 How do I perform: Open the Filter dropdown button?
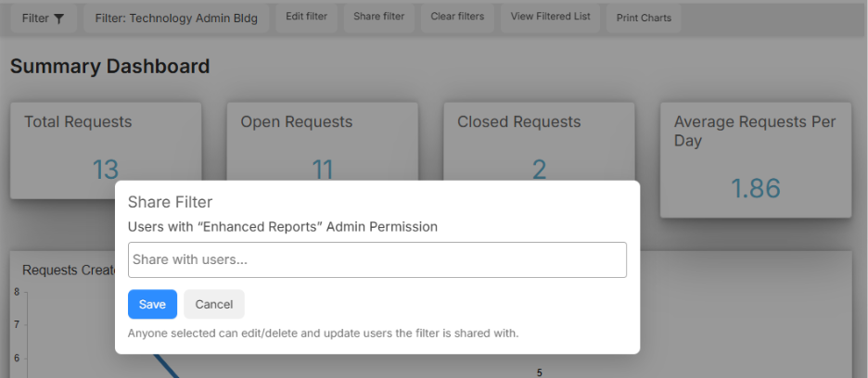(44, 19)
